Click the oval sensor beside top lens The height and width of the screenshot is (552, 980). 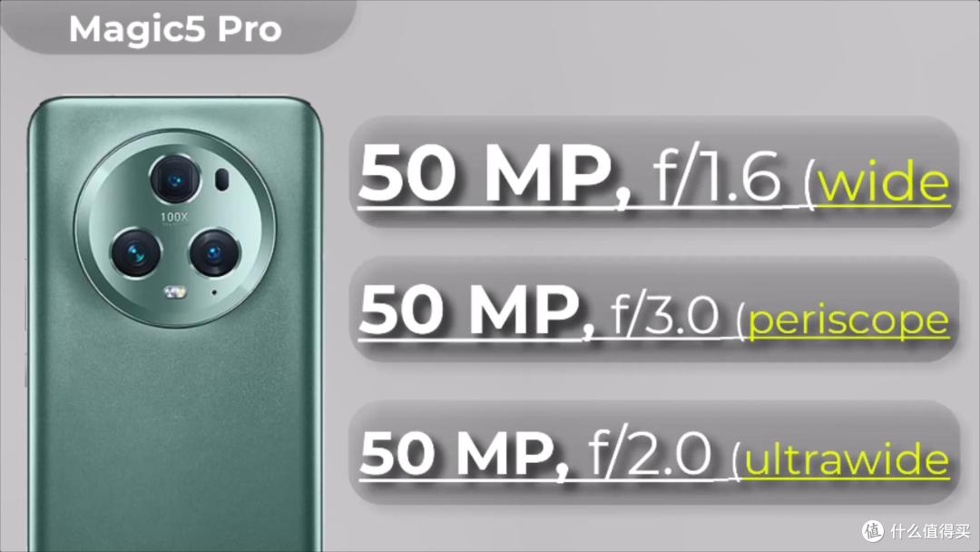click(221, 180)
